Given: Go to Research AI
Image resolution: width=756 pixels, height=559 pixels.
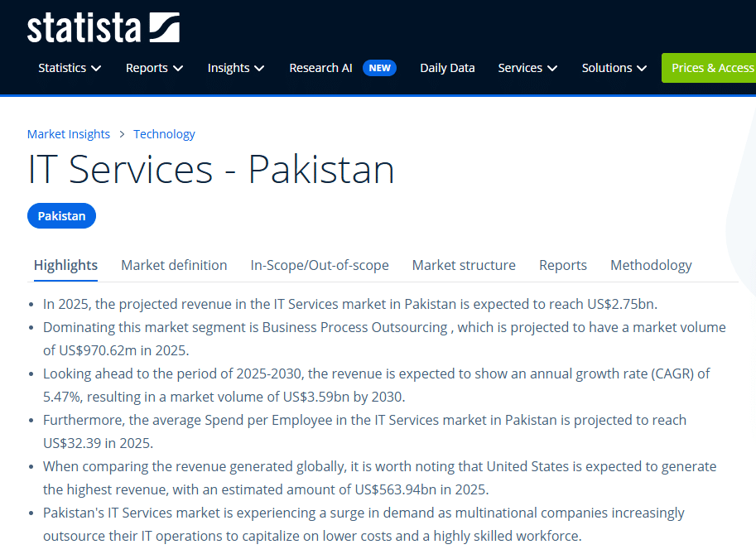Looking at the screenshot, I should tap(320, 68).
